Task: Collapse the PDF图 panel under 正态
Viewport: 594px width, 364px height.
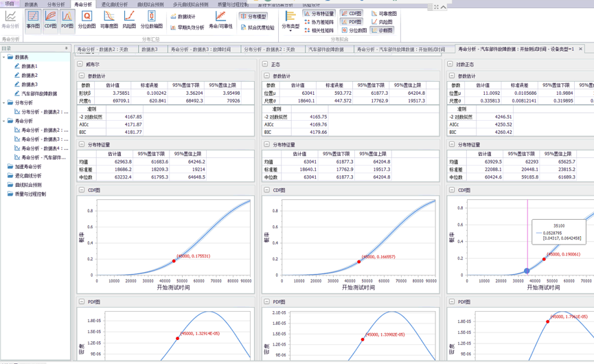Action: coord(266,302)
